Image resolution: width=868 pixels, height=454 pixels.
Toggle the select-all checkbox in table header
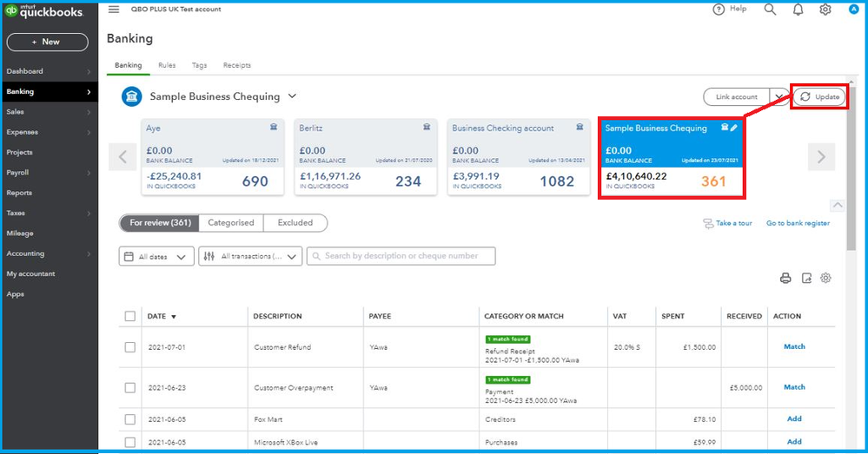[x=130, y=317]
